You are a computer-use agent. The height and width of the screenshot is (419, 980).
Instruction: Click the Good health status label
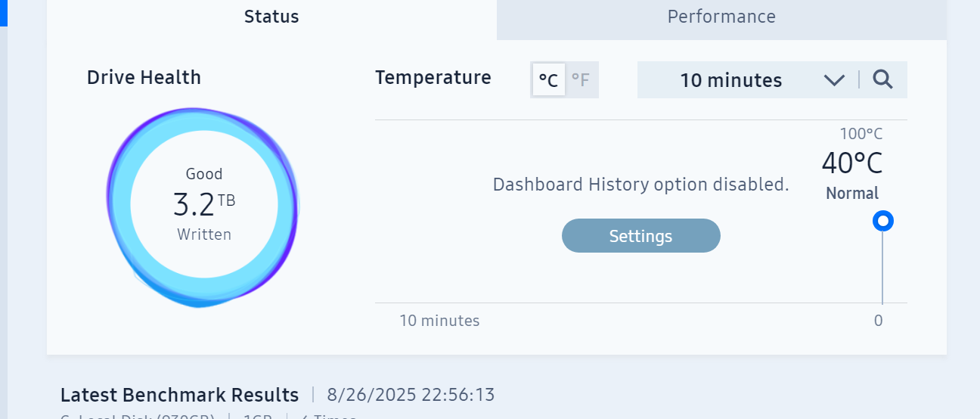click(x=204, y=174)
